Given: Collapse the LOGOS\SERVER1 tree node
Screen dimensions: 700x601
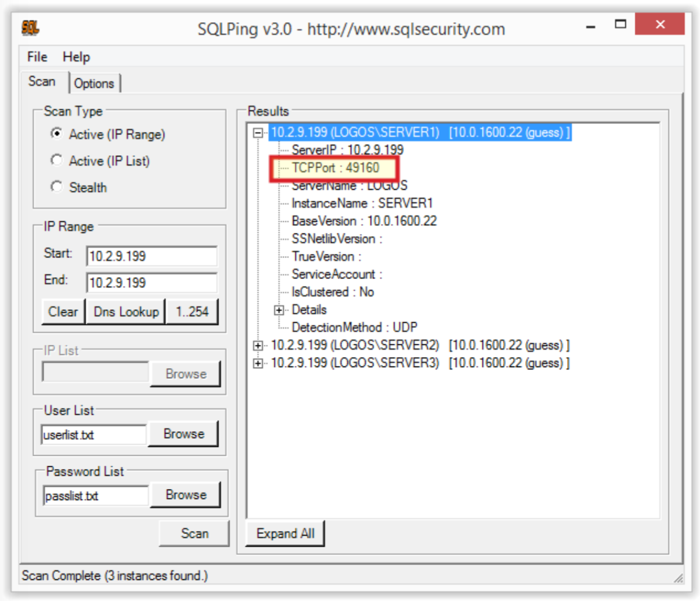Looking at the screenshot, I should (x=258, y=133).
